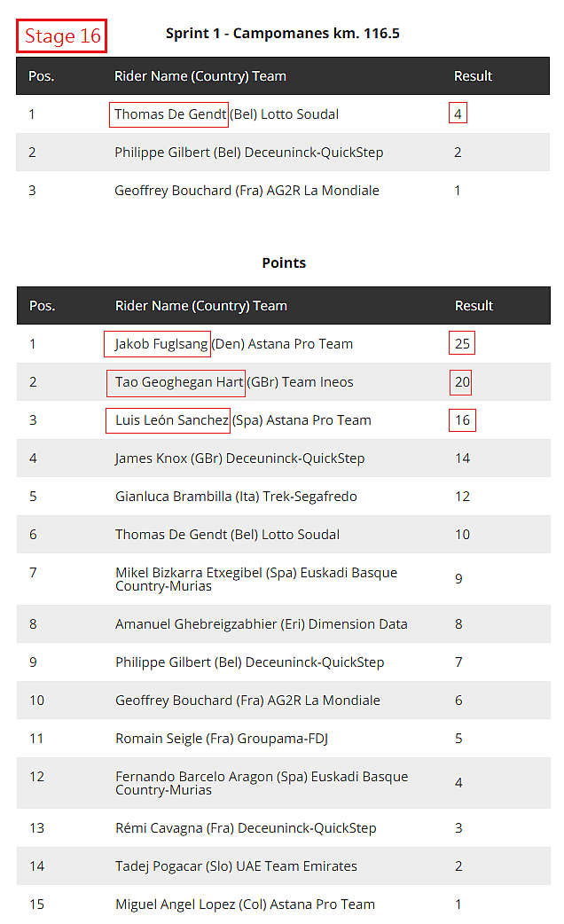
Task: Click the James Knox row in Points
Action: coord(284,458)
